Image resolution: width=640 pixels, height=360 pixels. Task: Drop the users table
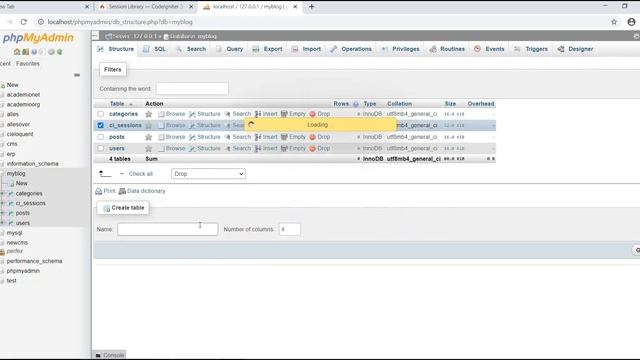pos(320,149)
